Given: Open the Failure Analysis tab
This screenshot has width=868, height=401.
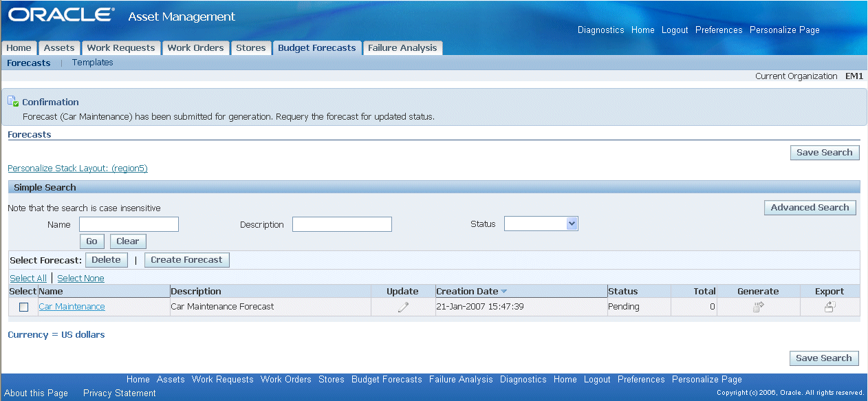Looking at the screenshot, I should tap(402, 48).
